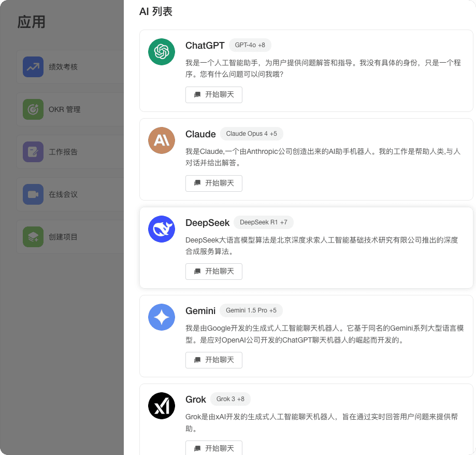Click the ChatGPT description starting 我是一个人工智能助手
The width and height of the screenshot is (476, 455).
323,68
